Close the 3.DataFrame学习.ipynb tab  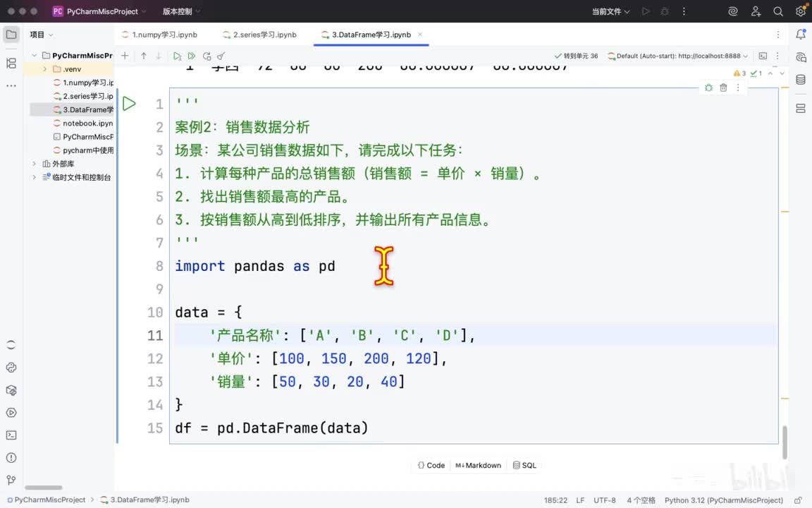point(420,35)
